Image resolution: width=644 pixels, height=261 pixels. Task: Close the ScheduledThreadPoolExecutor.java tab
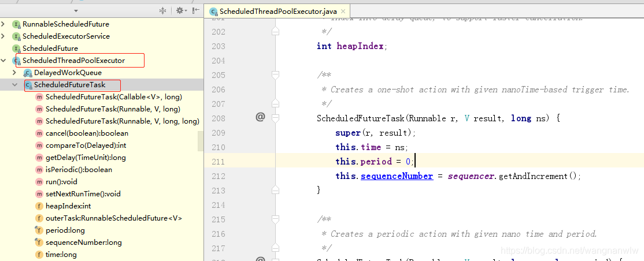point(343,12)
